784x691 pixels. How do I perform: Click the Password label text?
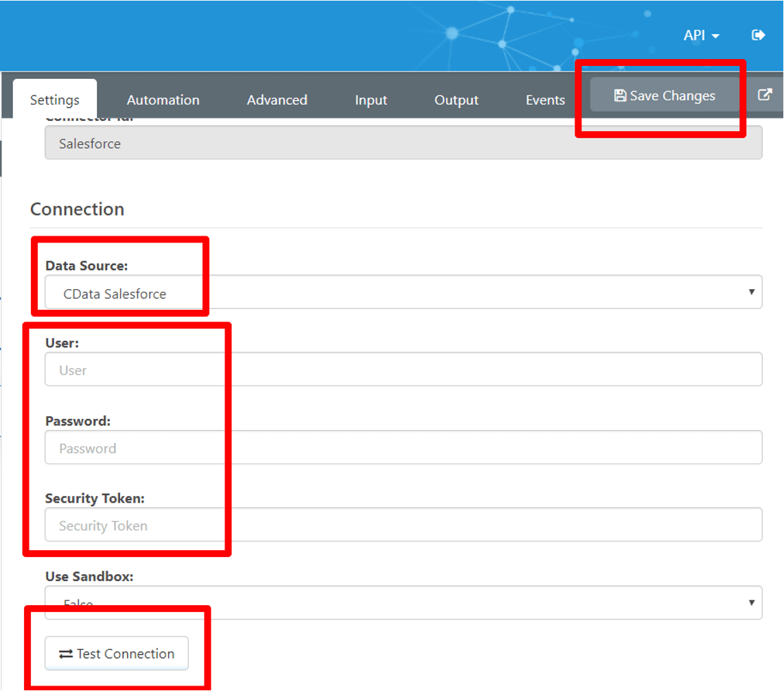(78, 421)
